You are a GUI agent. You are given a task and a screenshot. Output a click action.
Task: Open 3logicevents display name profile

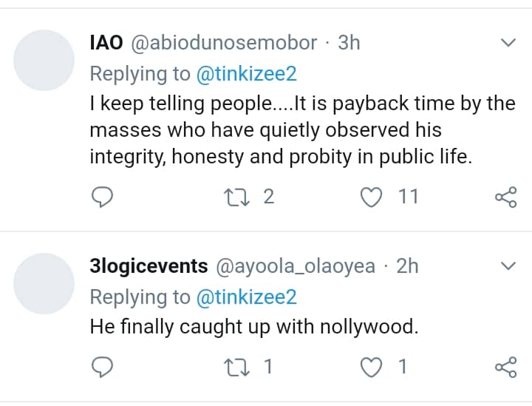(149, 266)
